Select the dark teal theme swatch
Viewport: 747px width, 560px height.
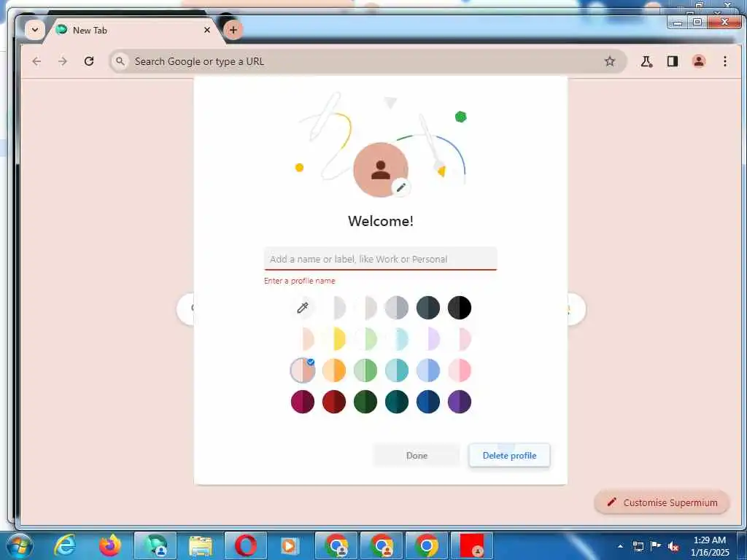click(397, 402)
